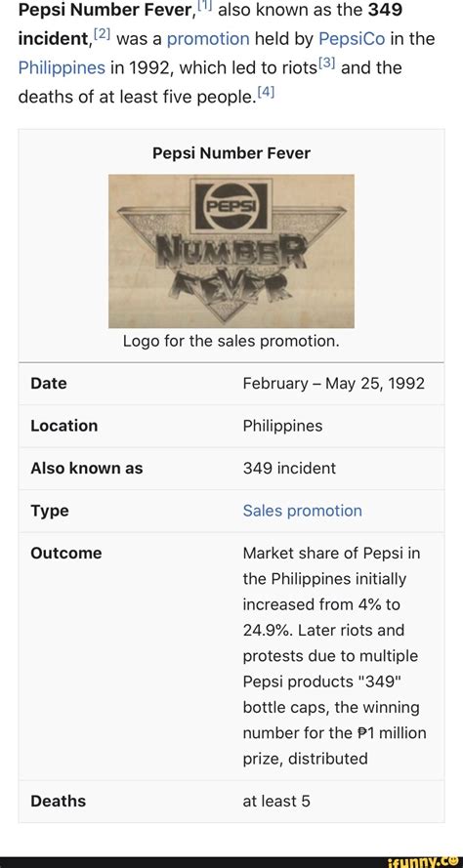Open the Sales promotion type link
463x868 pixels.
tap(303, 511)
